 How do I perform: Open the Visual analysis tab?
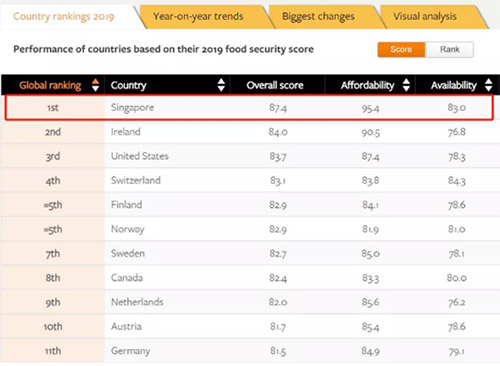pyautogui.click(x=425, y=16)
